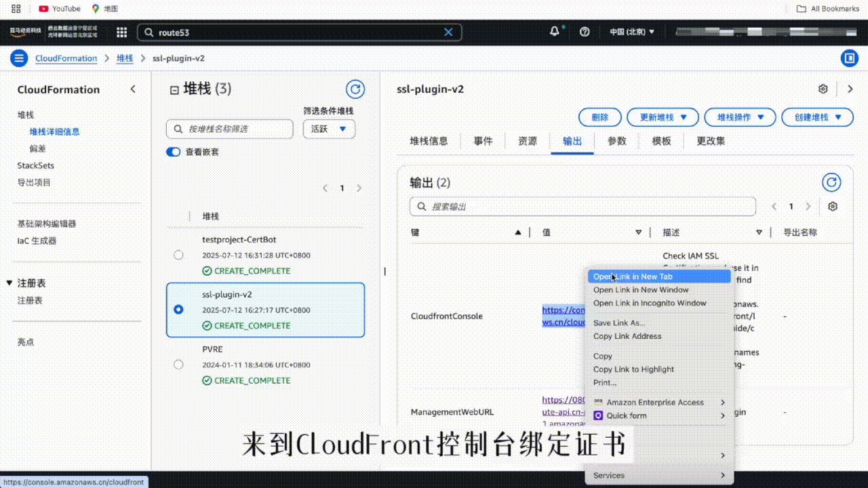Viewport: 868px width, 488px height.
Task: Open the browser apps grid icon
Action: point(16,9)
